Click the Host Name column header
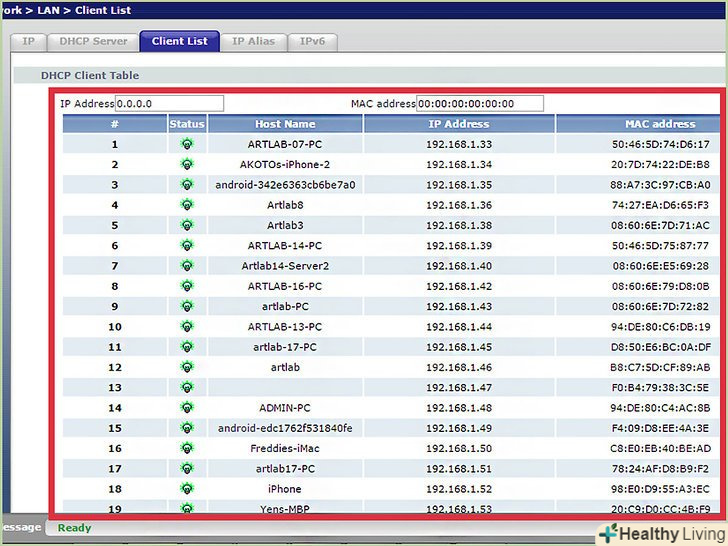 (x=285, y=124)
